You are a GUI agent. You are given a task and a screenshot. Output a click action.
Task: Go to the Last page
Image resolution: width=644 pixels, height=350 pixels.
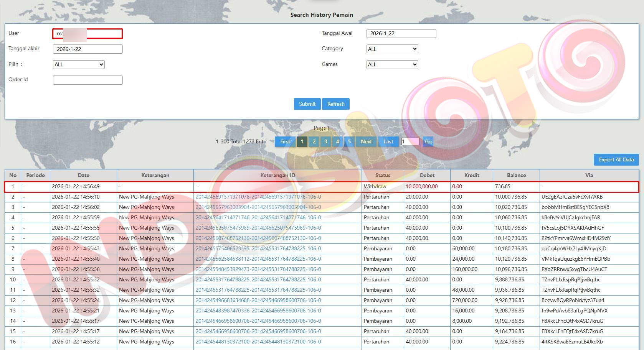coord(388,141)
